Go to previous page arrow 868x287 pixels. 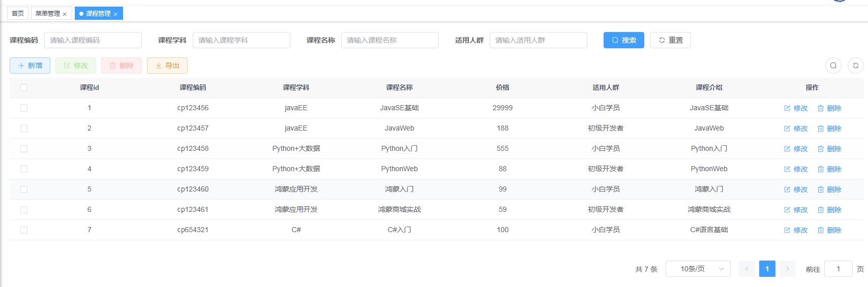coord(747,269)
